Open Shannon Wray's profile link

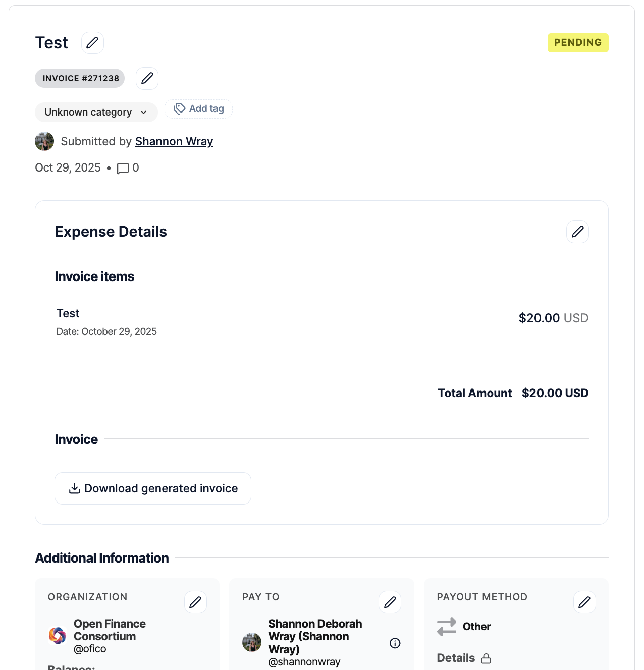click(174, 141)
